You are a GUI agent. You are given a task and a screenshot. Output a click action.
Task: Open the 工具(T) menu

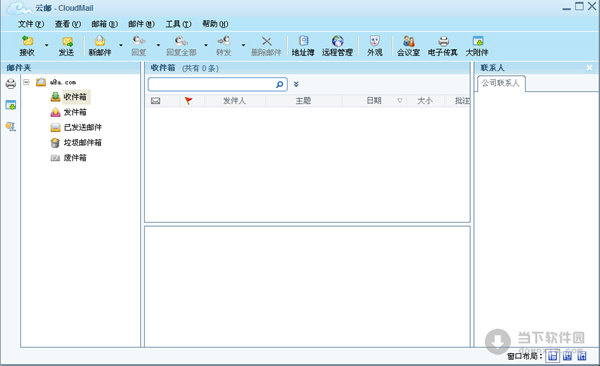coord(178,24)
